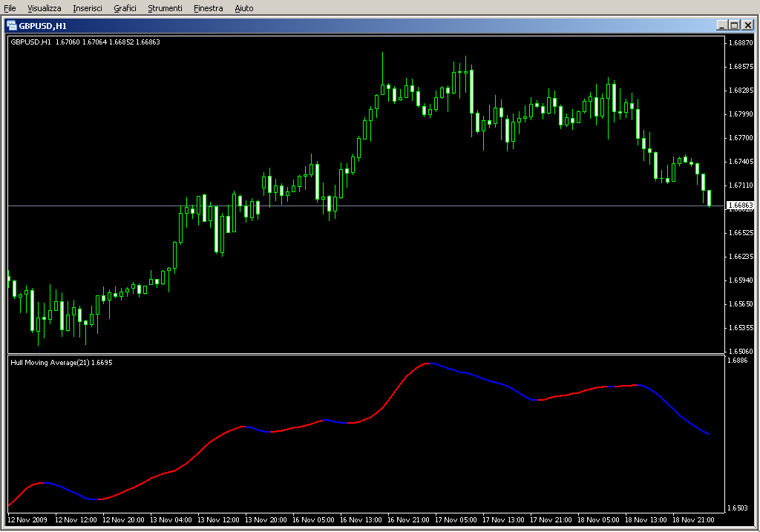Click the 1.68285 price scale value
This screenshot has width=760, height=532.
point(741,90)
